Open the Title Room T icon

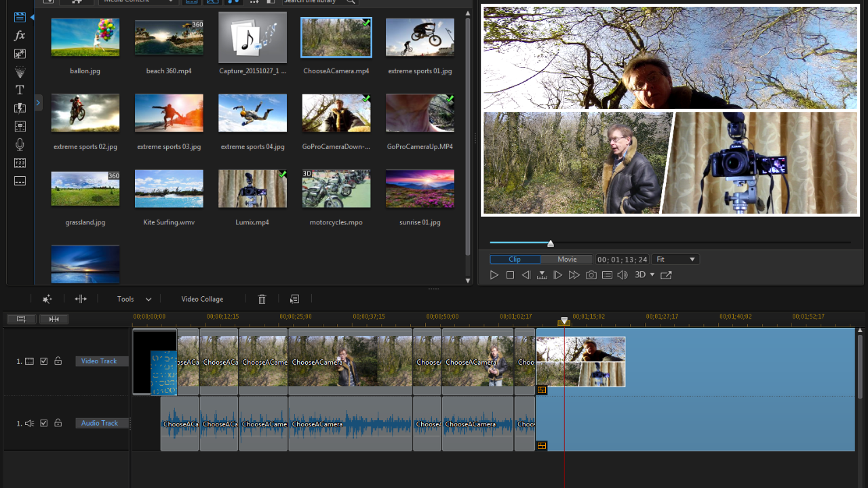click(x=20, y=90)
